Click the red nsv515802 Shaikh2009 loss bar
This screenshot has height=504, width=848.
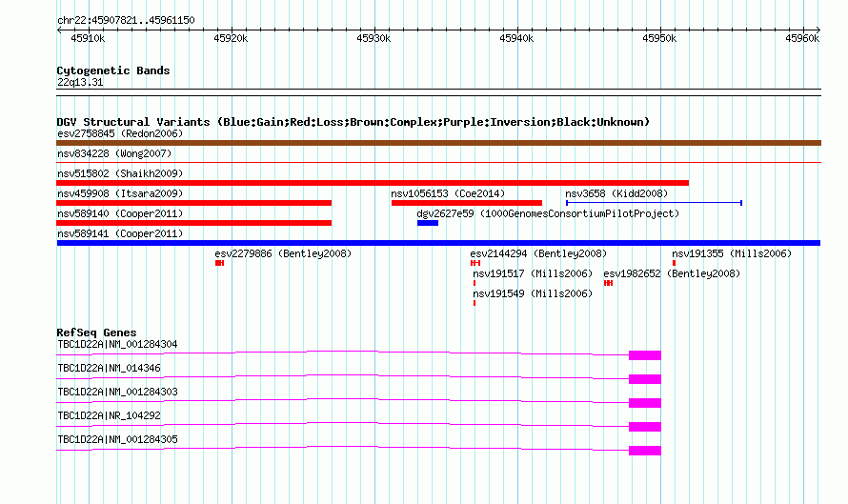pyautogui.click(x=373, y=183)
